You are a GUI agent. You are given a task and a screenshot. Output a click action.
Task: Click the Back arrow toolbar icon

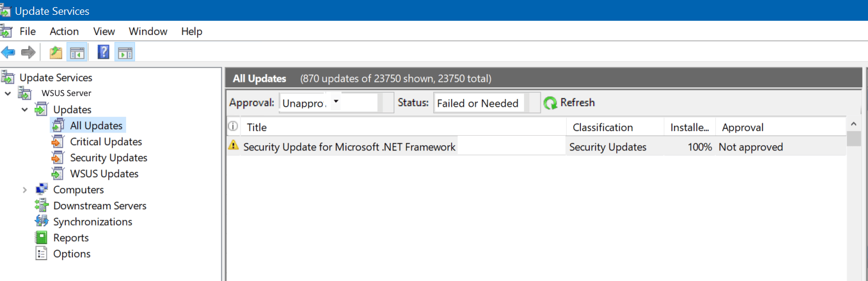tap(8, 53)
